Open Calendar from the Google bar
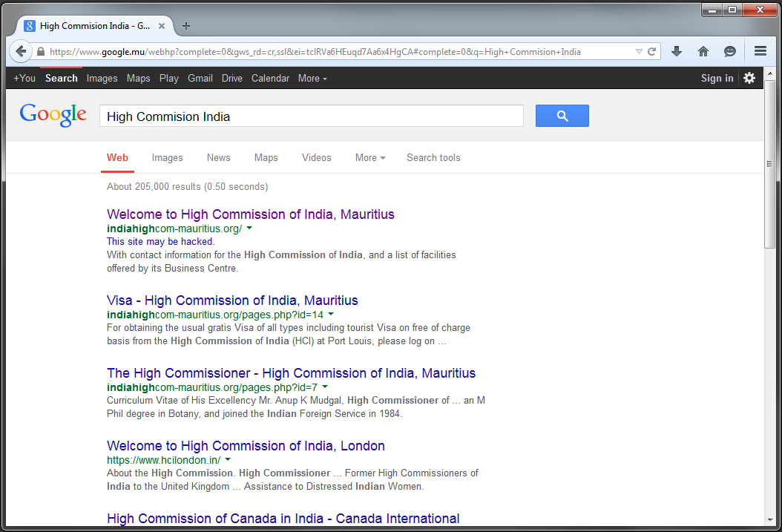This screenshot has width=782, height=532. [x=270, y=79]
